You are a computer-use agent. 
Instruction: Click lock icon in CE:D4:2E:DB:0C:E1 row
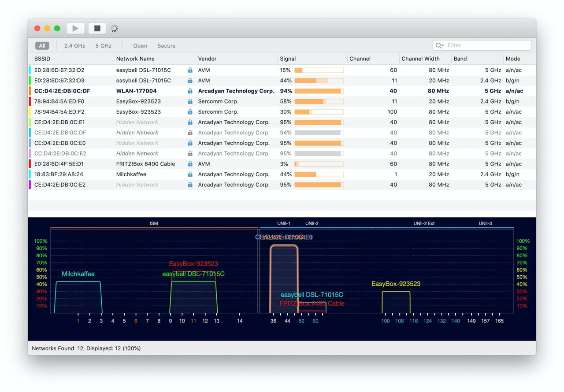[x=190, y=122]
